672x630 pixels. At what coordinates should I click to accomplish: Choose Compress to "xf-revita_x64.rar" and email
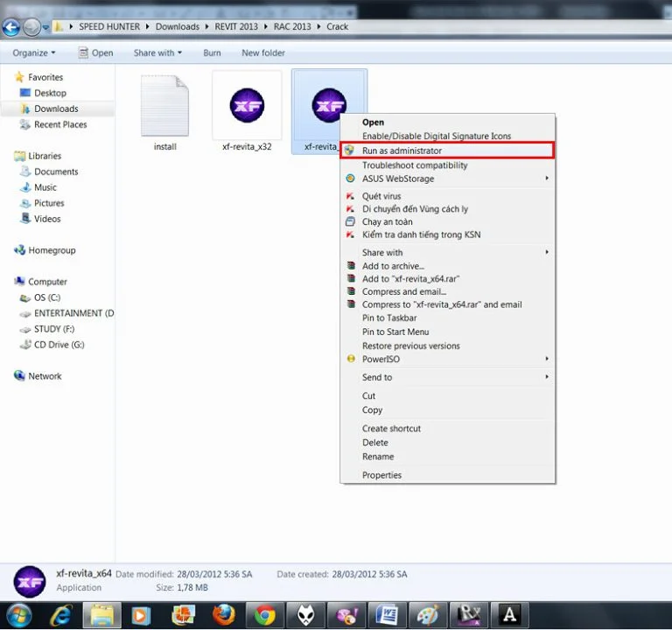coord(447,304)
